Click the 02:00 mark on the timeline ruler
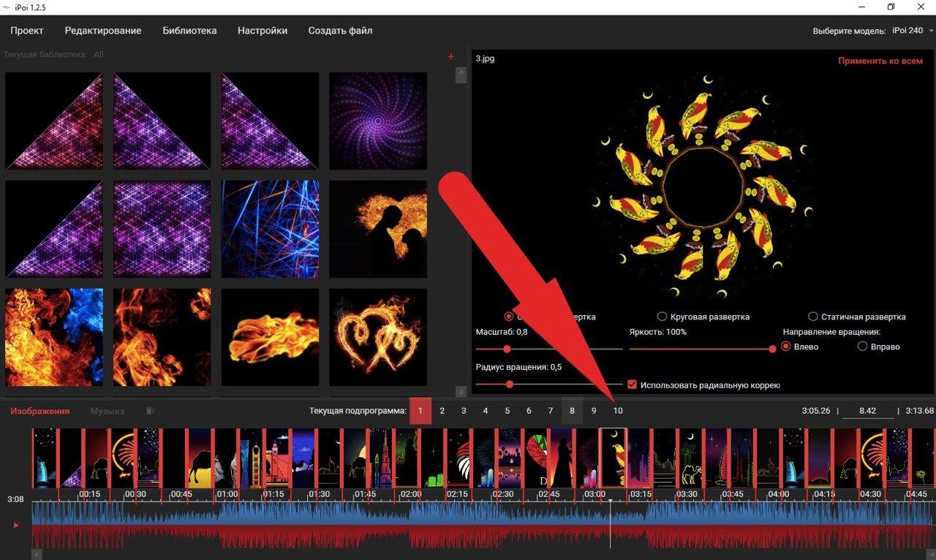 coord(411,494)
